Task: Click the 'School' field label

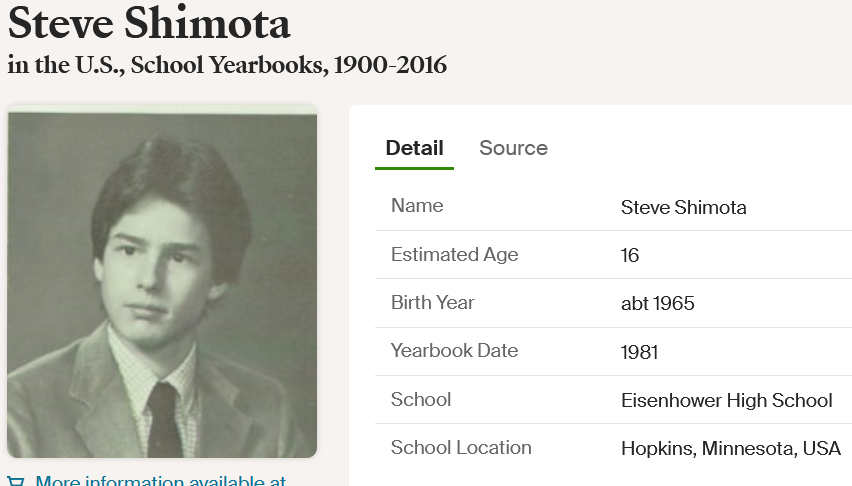Action: (x=421, y=400)
